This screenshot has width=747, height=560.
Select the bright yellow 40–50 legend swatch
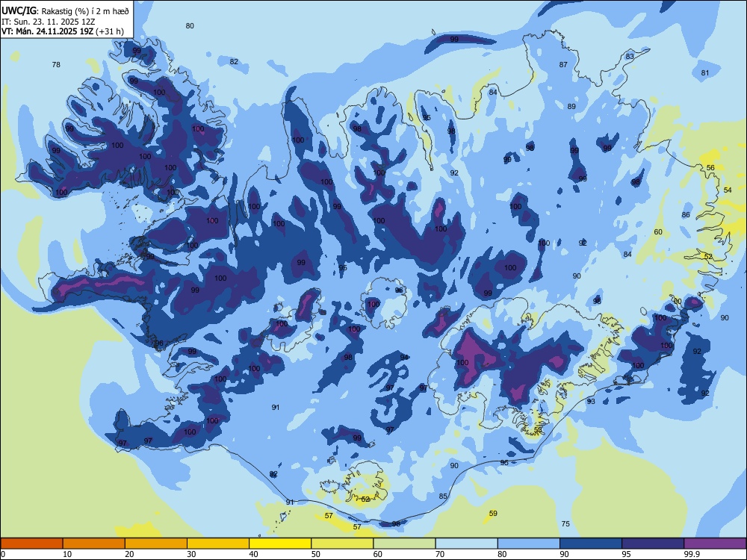point(280,544)
